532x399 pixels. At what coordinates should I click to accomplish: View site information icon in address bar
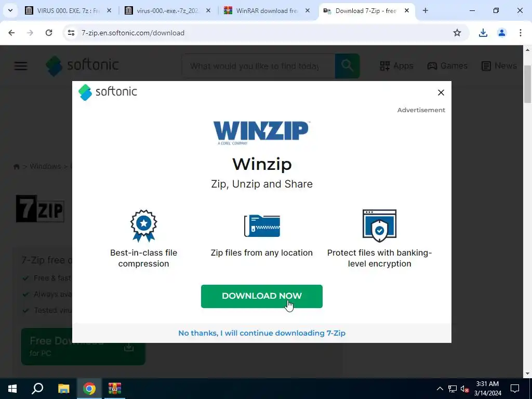71,33
